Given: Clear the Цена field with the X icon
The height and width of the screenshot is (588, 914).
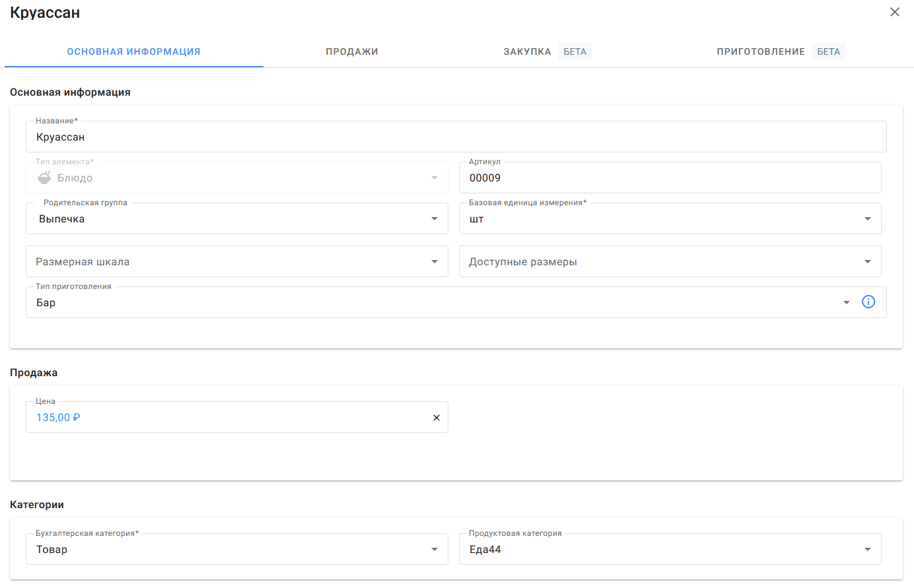Looking at the screenshot, I should tap(436, 418).
